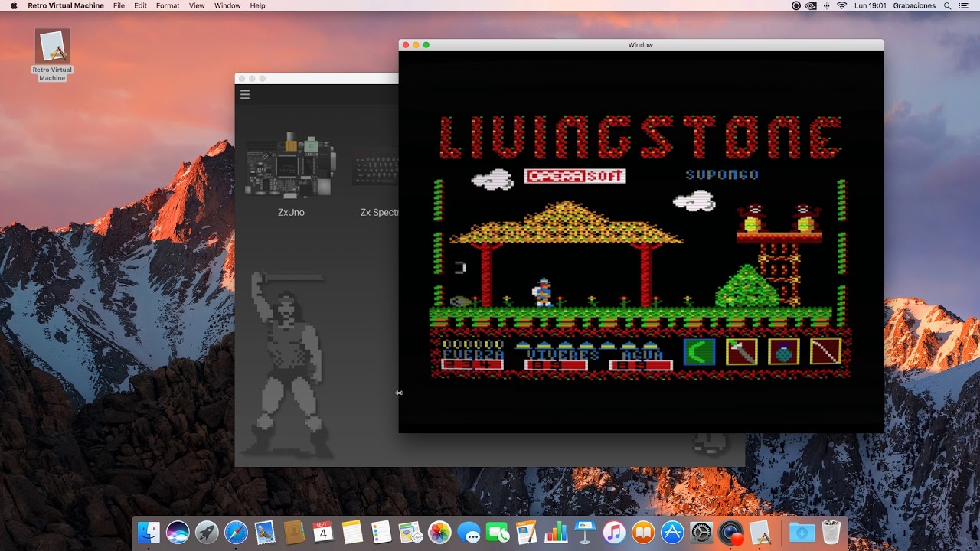Click the grenade weapon icon in game
Viewport: 980px width, 551px height.
[783, 352]
